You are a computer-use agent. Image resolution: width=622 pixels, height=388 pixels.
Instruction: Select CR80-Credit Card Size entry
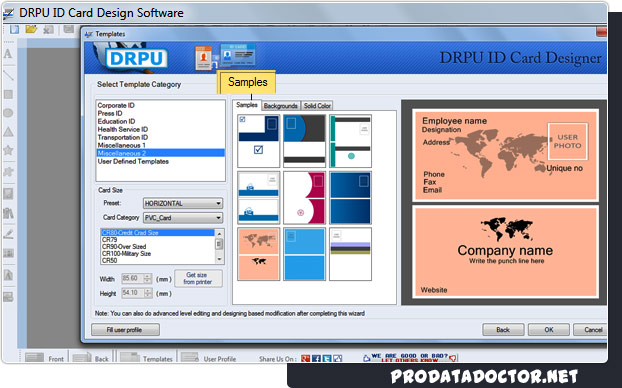point(158,232)
